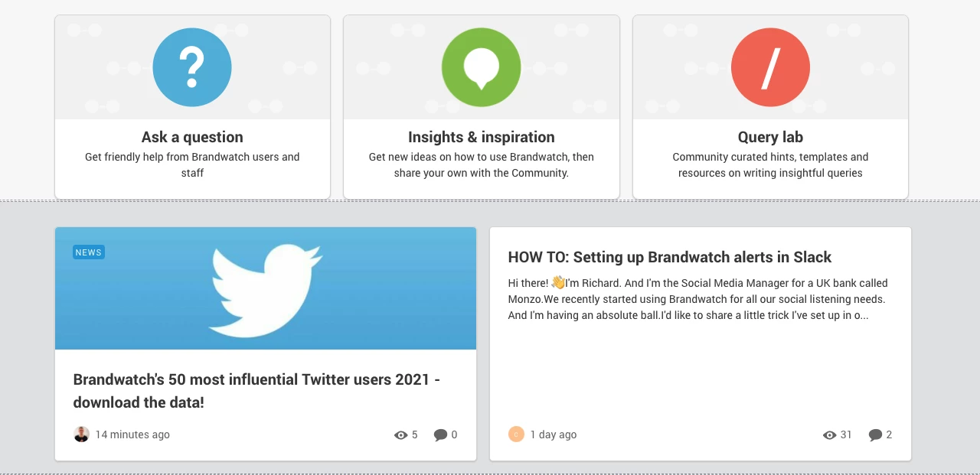Click orange author avatar beside 1 day ago
The width and height of the screenshot is (980, 475).
tap(516, 434)
